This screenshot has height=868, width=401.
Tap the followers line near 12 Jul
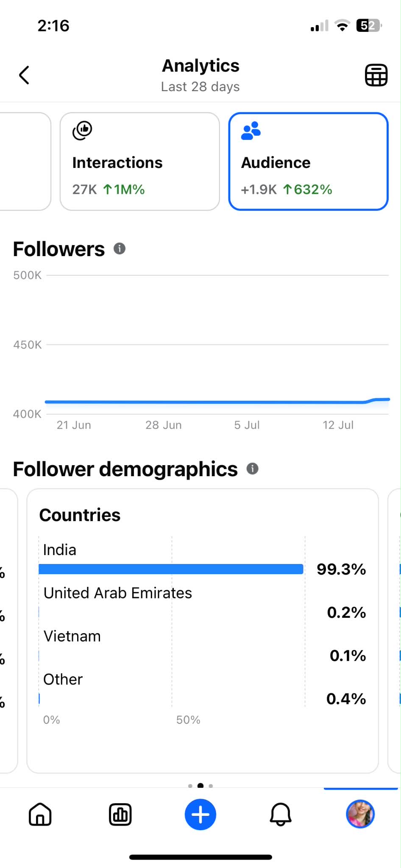pyautogui.click(x=338, y=402)
